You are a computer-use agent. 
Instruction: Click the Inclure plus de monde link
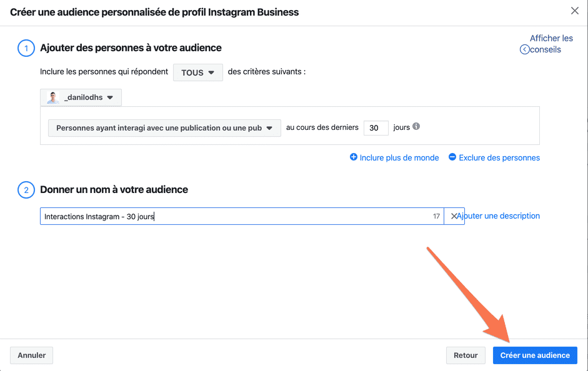[x=399, y=158]
